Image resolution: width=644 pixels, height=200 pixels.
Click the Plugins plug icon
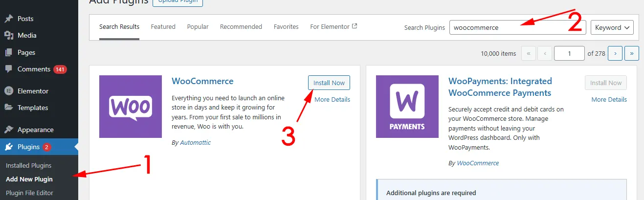pos(9,147)
